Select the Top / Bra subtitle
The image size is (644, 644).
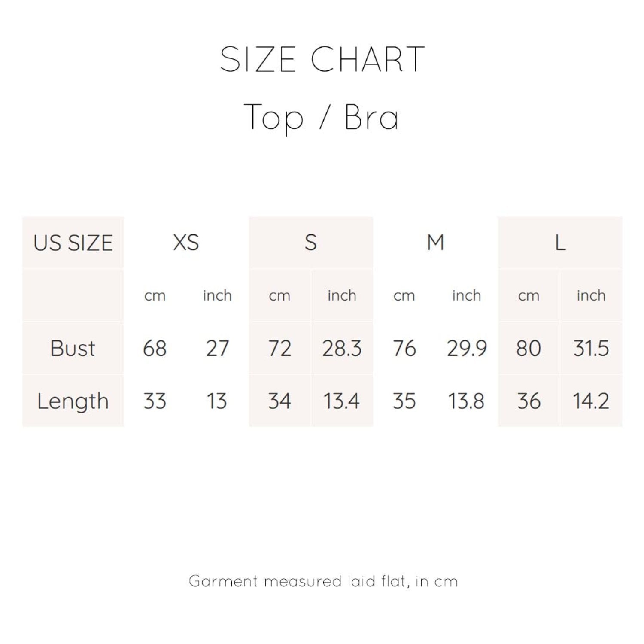pyautogui.click(x=321, y=118)
